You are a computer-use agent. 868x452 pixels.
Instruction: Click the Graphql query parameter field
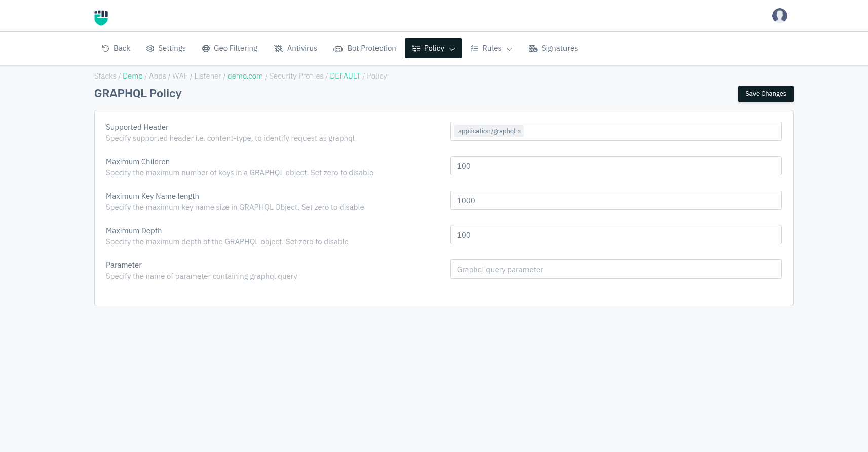(616, 269)
